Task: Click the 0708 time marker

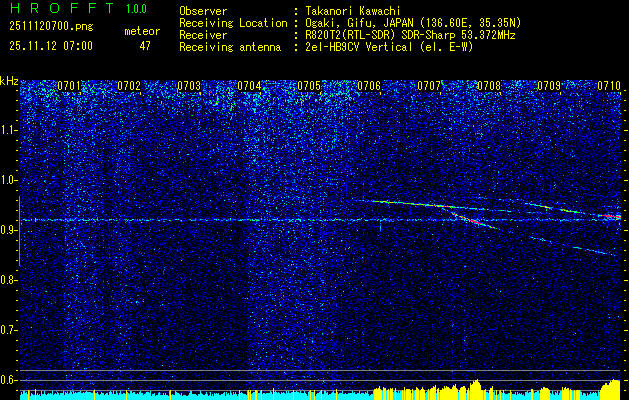Action: (x=489, y=86)
